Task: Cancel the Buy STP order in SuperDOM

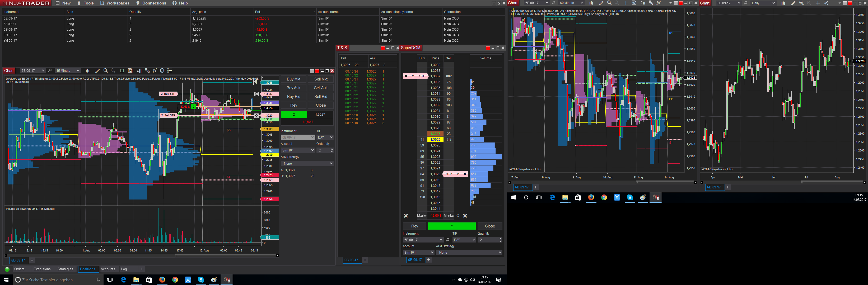Action: tap(406, 76)
